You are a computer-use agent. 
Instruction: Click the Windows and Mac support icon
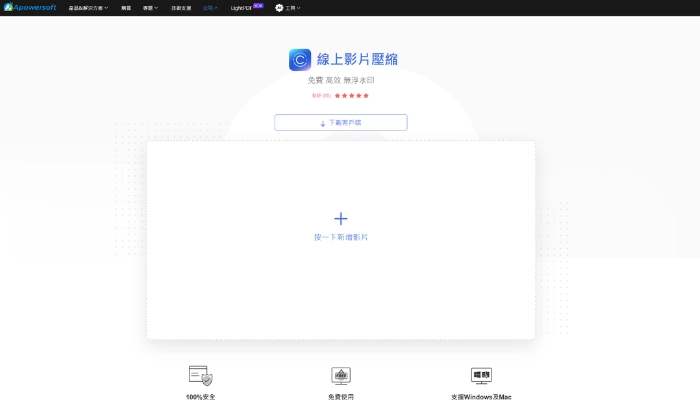pyautogui.click(x=481, y=375)
